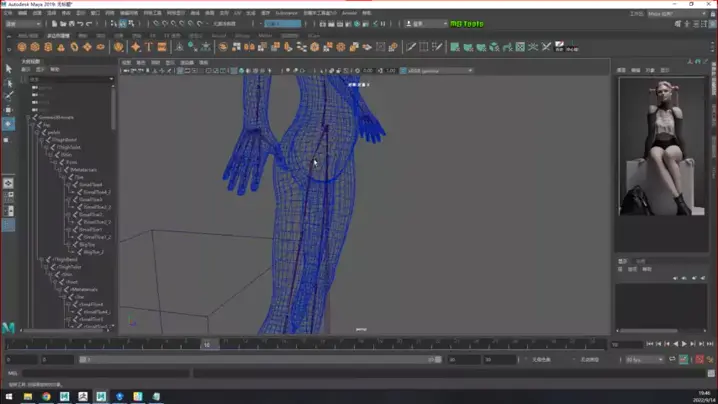Viewport: 718px width, 404px height.
Task: Open Chrome from the taskbar
Action: click(x=46, y=397)
